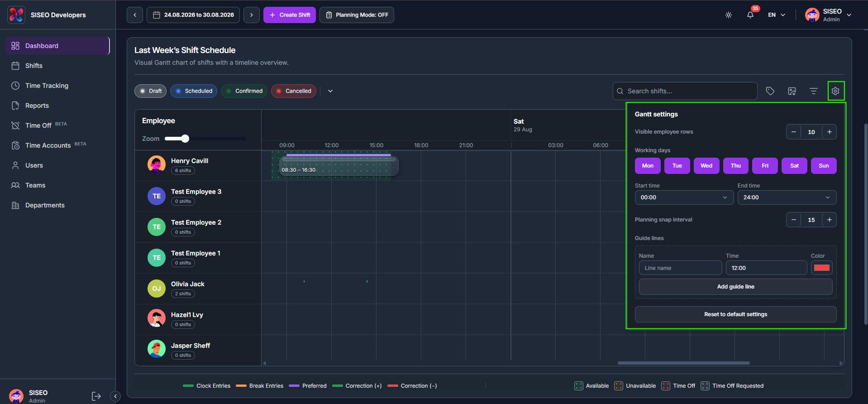Toggle Draft status filter
Viewport: 868px width, 404px height.
tap(150, 91)
